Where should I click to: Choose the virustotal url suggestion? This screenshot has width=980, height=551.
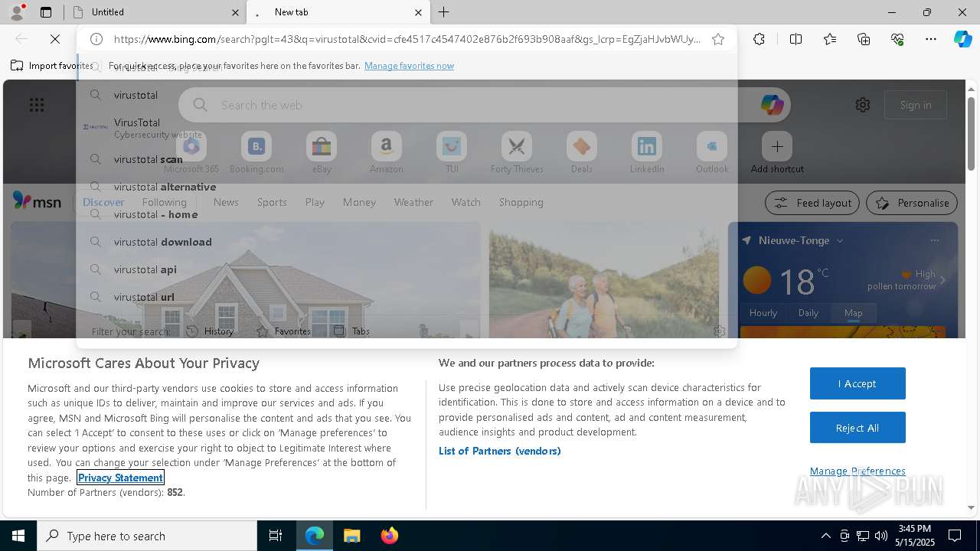[406, 297]
